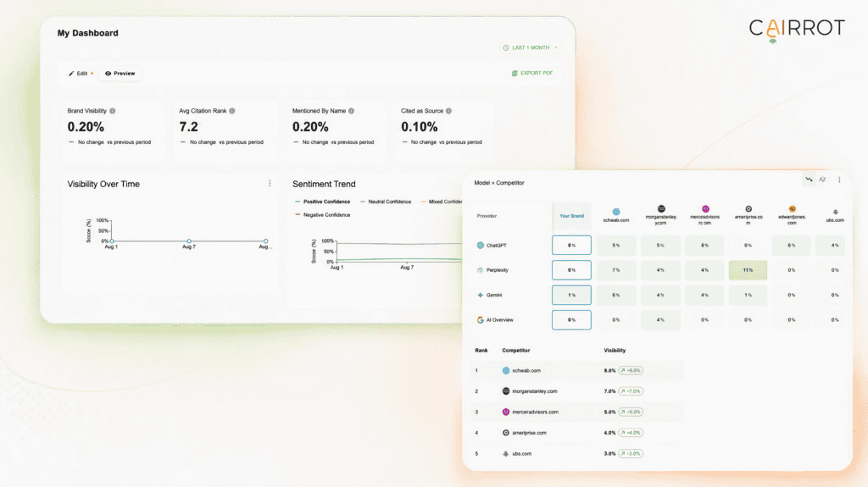This screenshot has height=487, width=868.
Task: Click ubs.com column header icon
Action: pyautogui.click(x=835, y=212)
